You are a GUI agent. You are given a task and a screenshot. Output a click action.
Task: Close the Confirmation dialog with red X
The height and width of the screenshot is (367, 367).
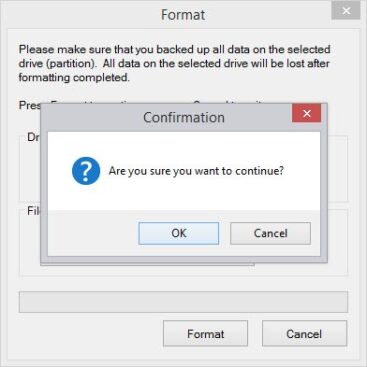[x=306, y=113]
